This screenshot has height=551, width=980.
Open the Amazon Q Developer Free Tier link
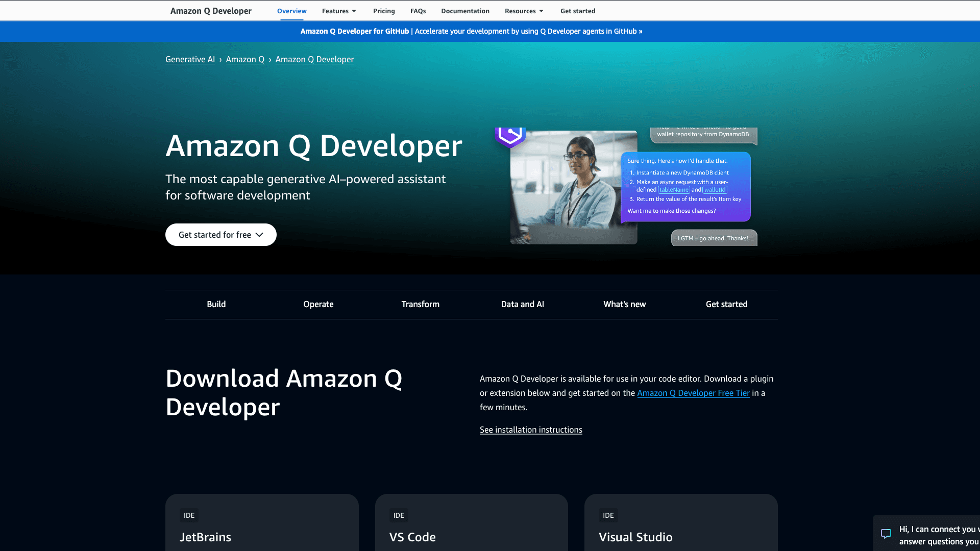[x=693, y=393]
